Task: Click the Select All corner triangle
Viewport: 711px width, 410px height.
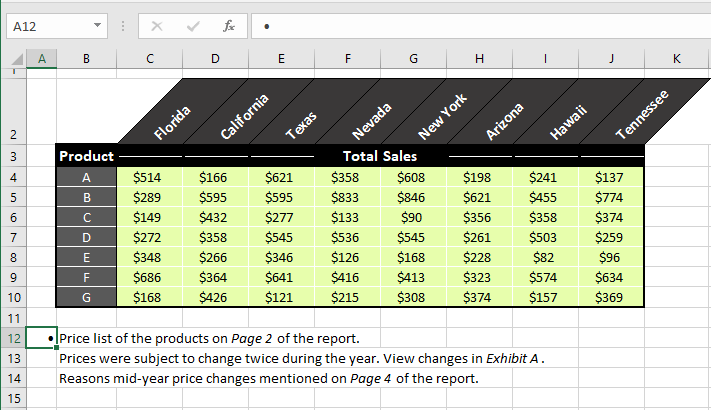Action: 16,59
